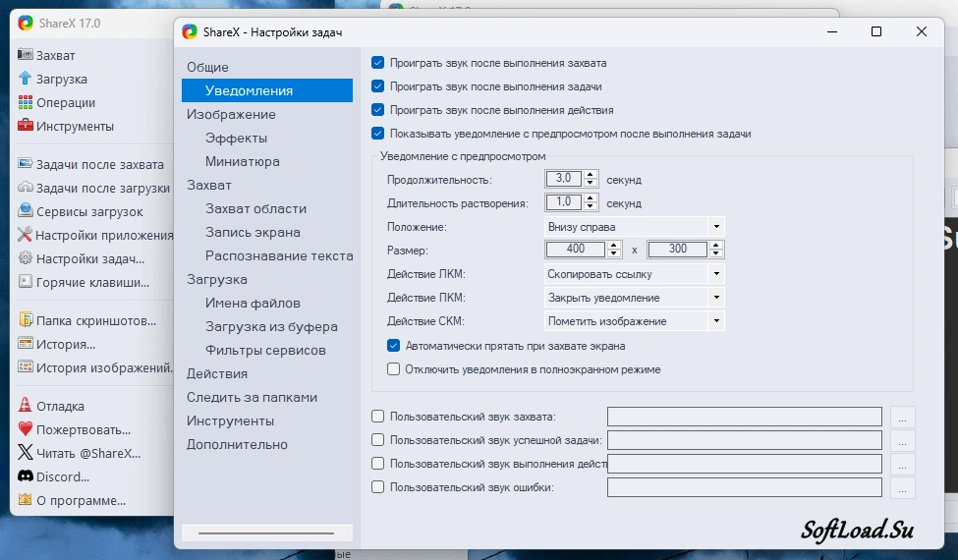Click custom error sound path field

[x=744, y=487]
